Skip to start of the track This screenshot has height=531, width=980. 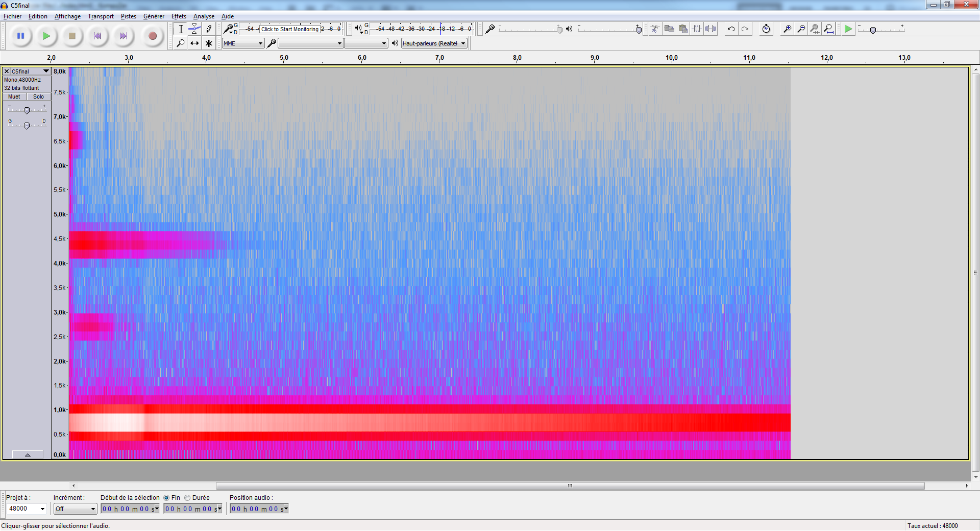pos(97,36)
